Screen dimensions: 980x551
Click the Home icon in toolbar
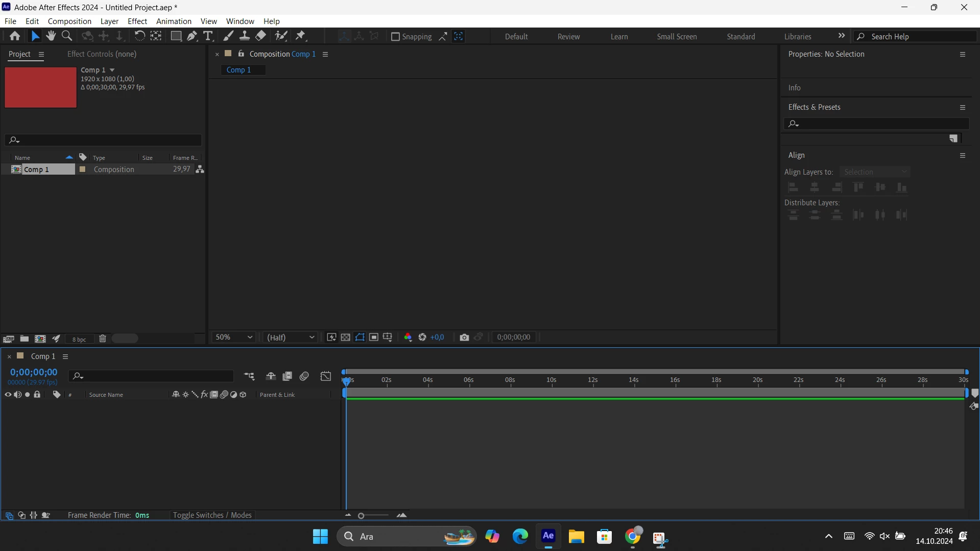pos(15,36)
